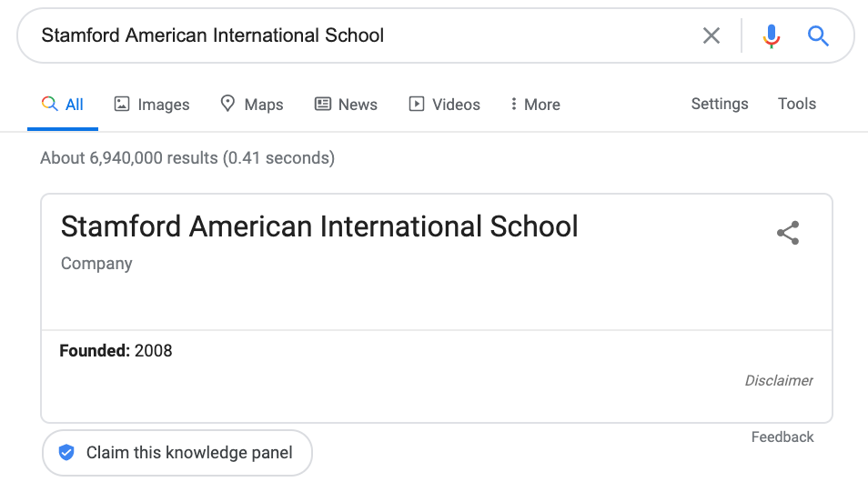This screenshot has width=868, height=502.
Task: Click the Feedback link
Action: [x=782, y=437]
